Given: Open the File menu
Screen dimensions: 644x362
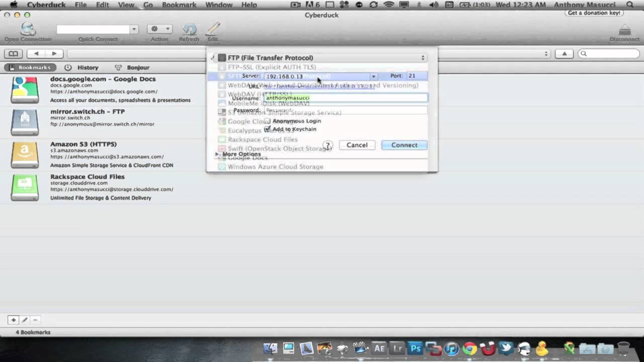Looking at the screenshot, I should click(80, 5).
